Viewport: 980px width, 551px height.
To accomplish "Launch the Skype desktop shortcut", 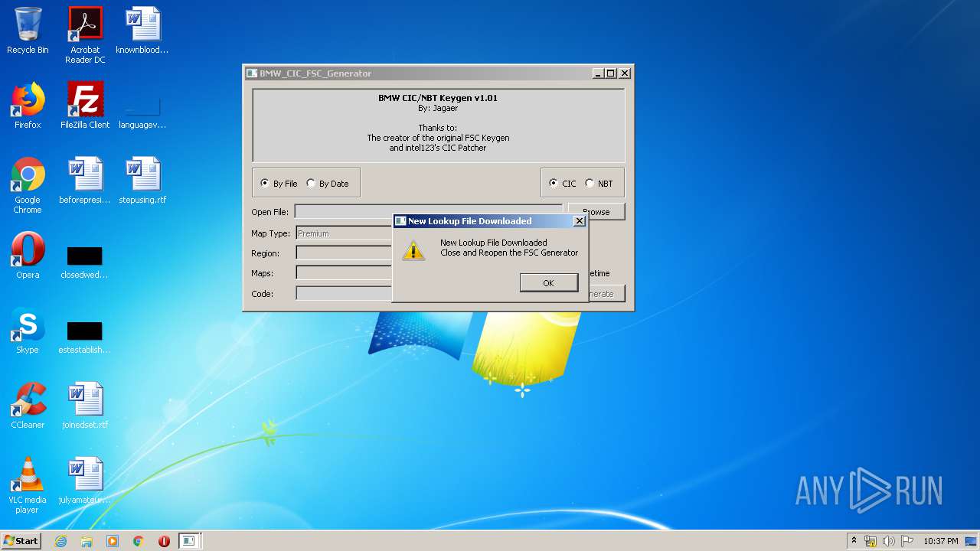I will coord(28,331).
